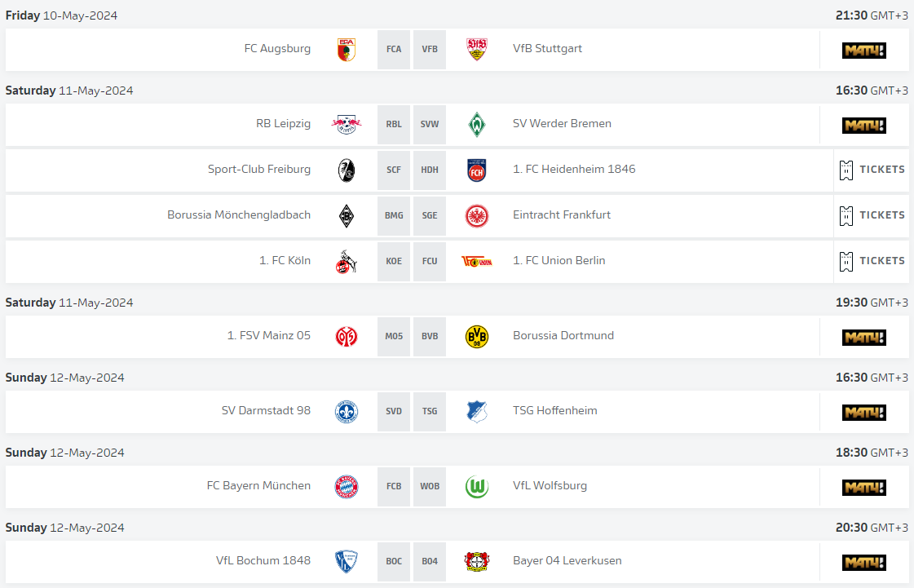Click the VfB Stuttgart club crest

(477, 50)
